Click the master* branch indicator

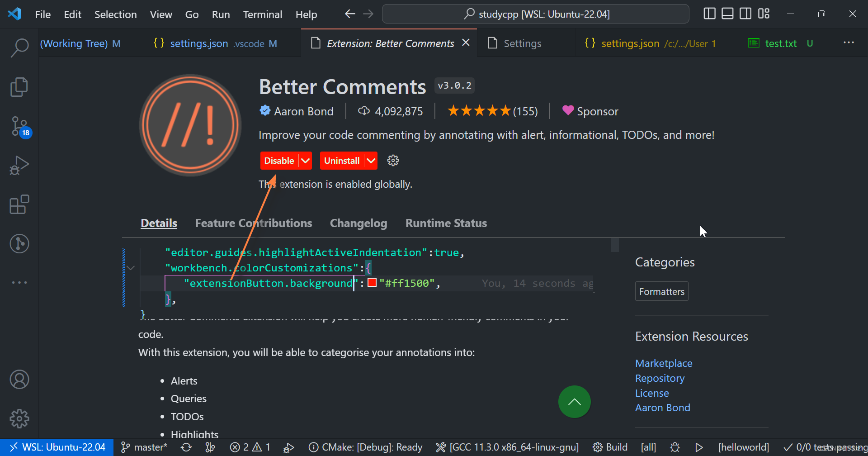point(145,447)
